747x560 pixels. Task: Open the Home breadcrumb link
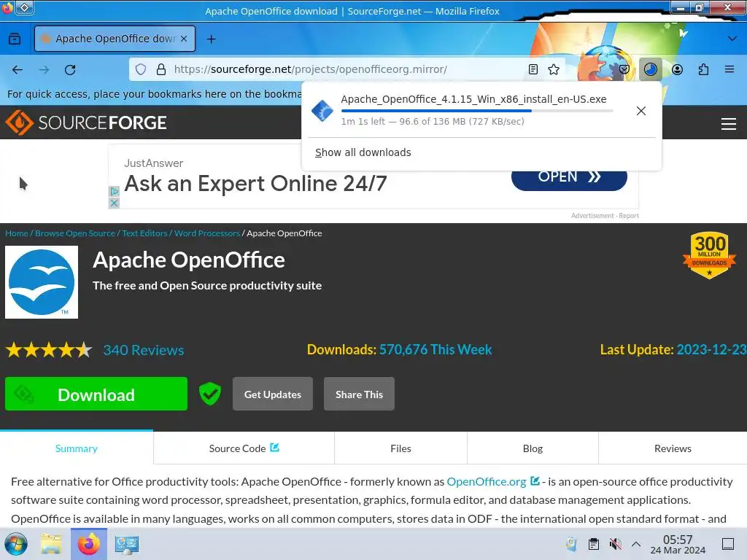click(17, 233)
